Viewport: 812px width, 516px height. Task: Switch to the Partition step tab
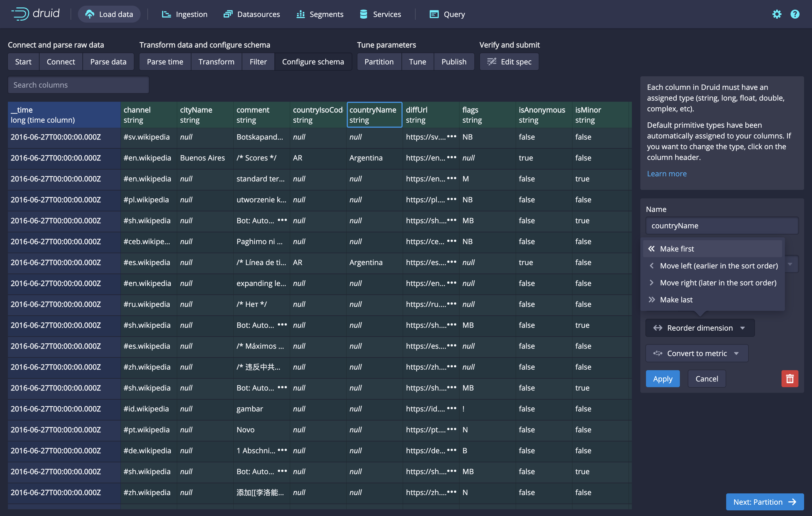click(379, 62)
